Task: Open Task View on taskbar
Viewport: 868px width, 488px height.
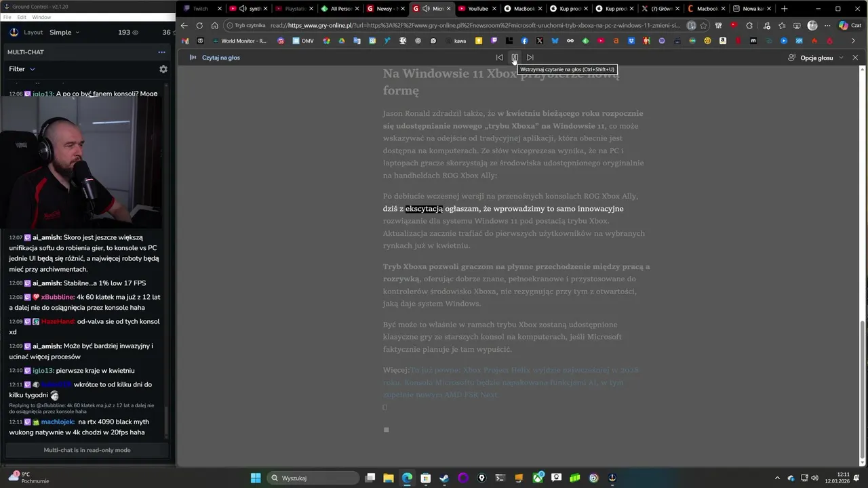Action: click(x=370, y=478)
